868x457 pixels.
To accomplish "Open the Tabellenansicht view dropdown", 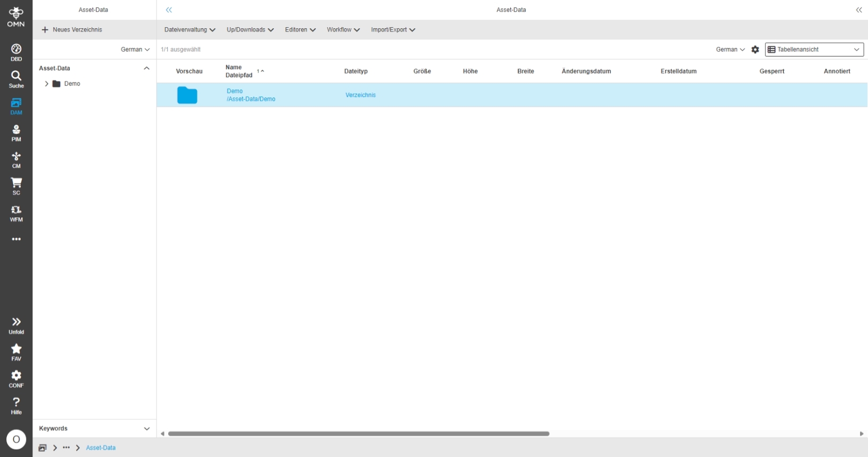I will click(814, 50).
